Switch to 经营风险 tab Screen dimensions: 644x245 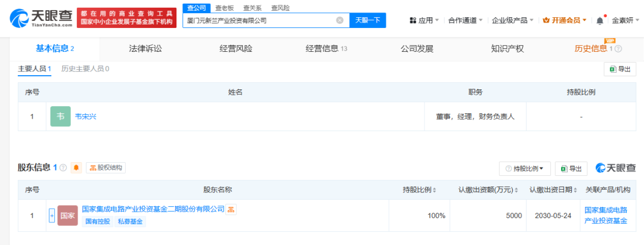pyautogui.click(x=236, y=49)
